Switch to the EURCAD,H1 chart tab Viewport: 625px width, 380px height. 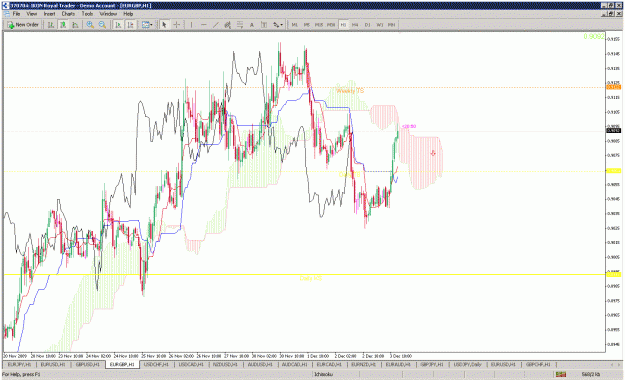coord(329,364)
